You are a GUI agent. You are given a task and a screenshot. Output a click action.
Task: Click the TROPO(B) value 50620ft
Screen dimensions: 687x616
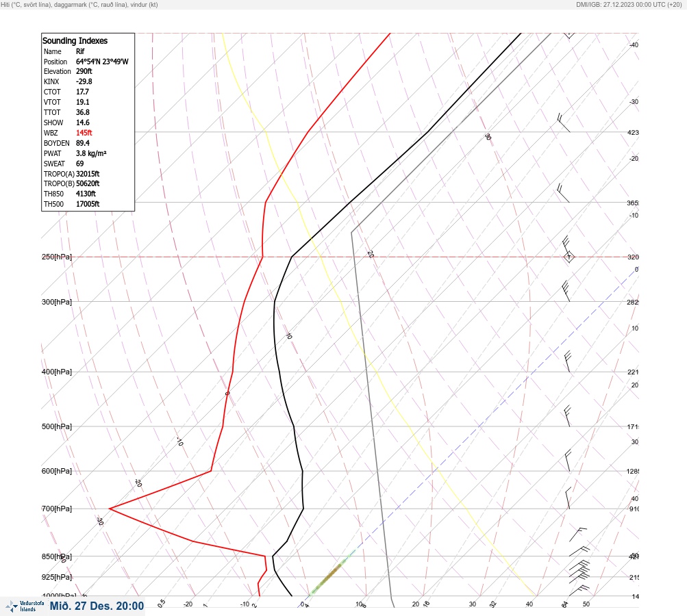click(88, 183)
